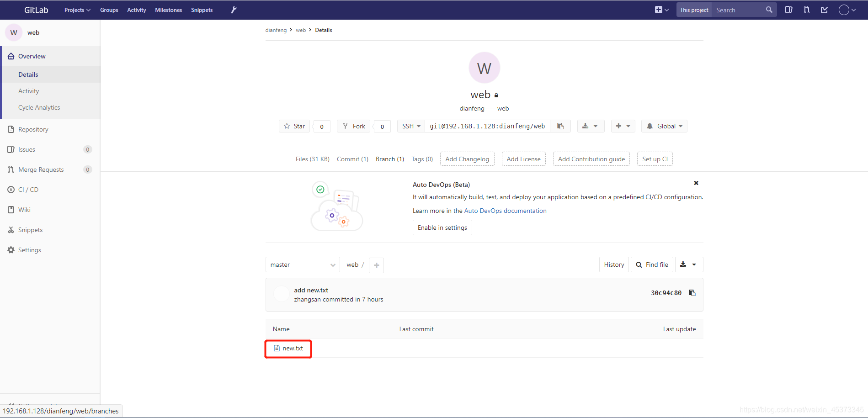Click the search magnifier icon

(769, 10)
